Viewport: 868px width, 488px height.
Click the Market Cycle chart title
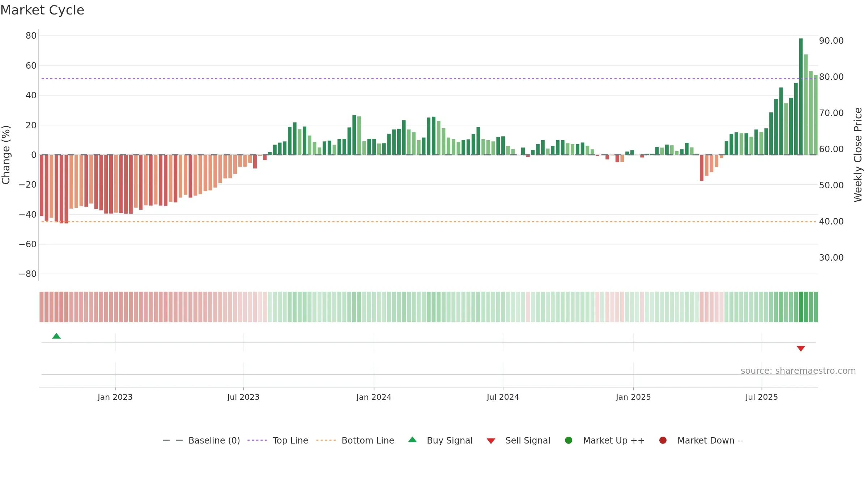click(42, 10)
